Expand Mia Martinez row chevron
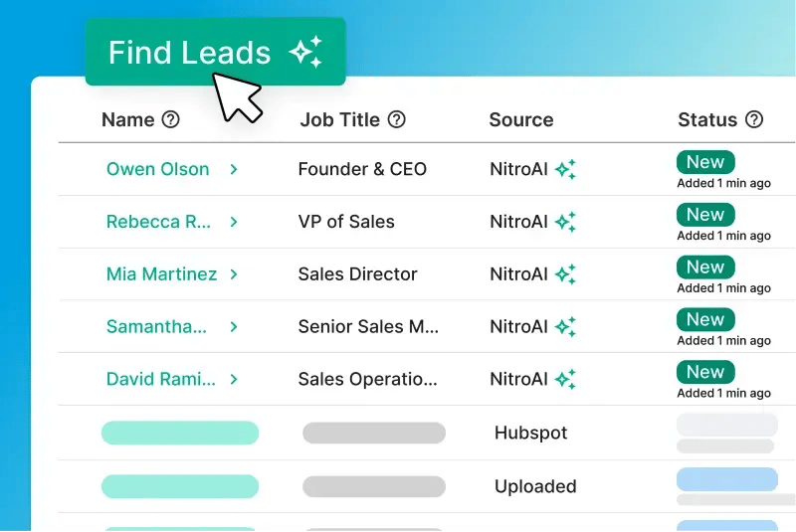796x532 pixels. (234, 274)
